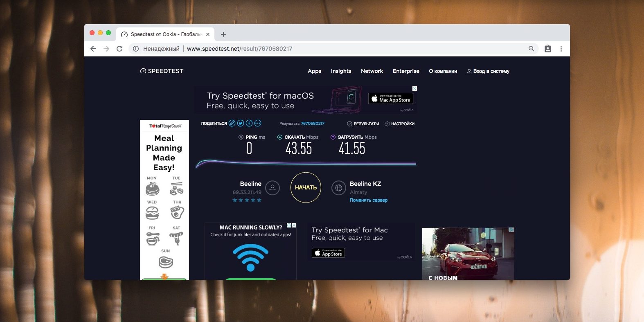Screen dimensions: 644x322
Task: Select the upload value 41.55
Action: tap(352, 148)
